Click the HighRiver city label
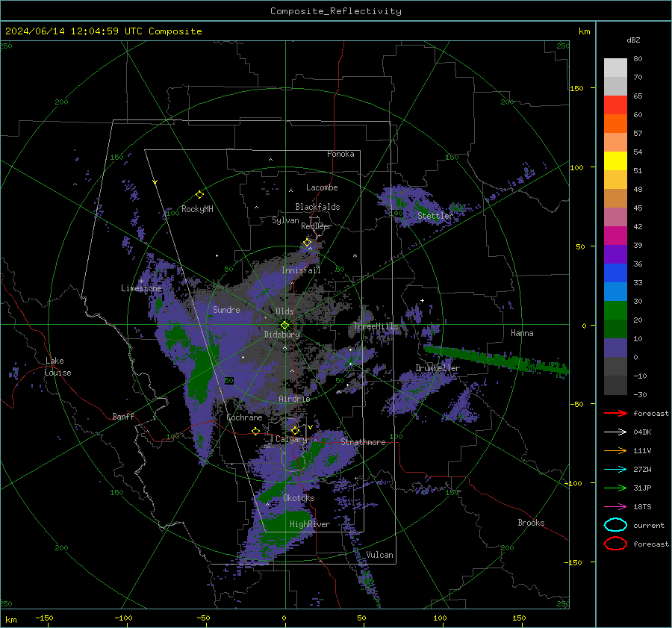This screenshot has width=672, height=628. click(x=310, y=524)
